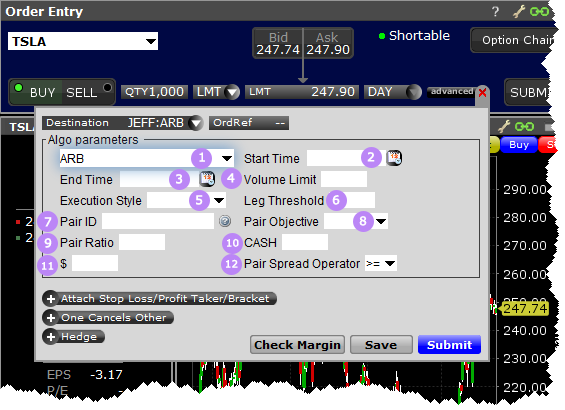Click the chart panel green chain link icon
Screen dimensions: 565x410
point(524,126)
